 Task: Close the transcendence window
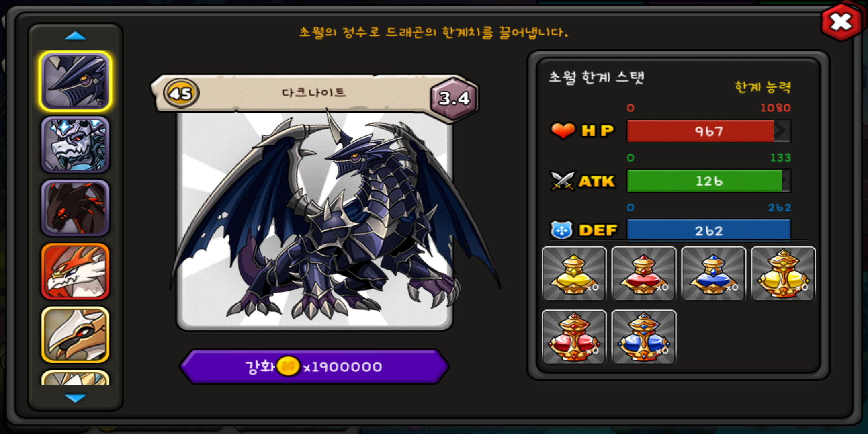841,22
